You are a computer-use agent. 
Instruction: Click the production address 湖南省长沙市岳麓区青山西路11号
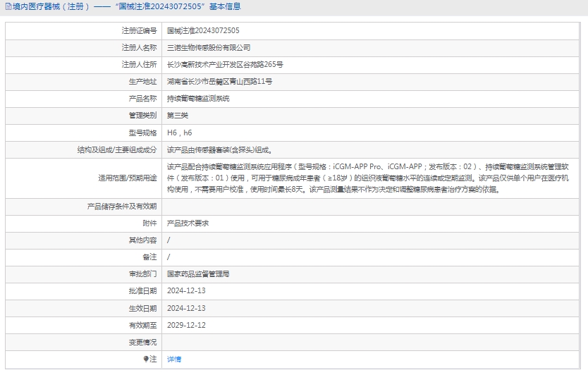click(x=219, y=82)
